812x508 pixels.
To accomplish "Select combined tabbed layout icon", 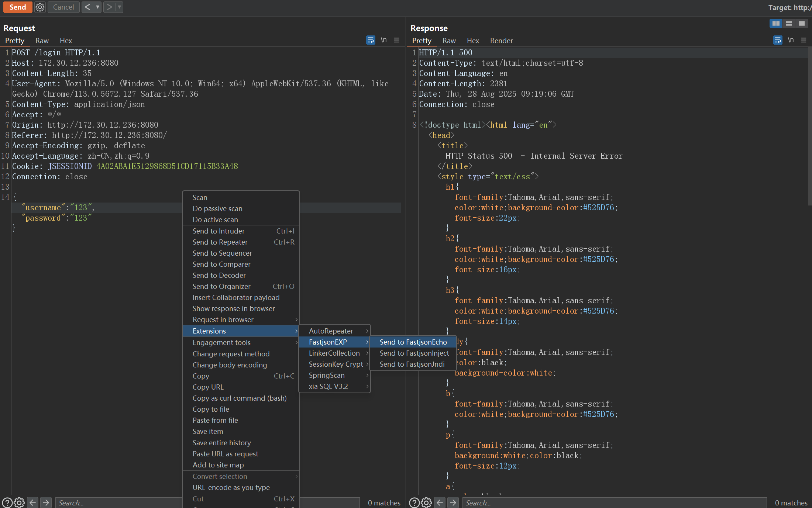I will [802, 24].
